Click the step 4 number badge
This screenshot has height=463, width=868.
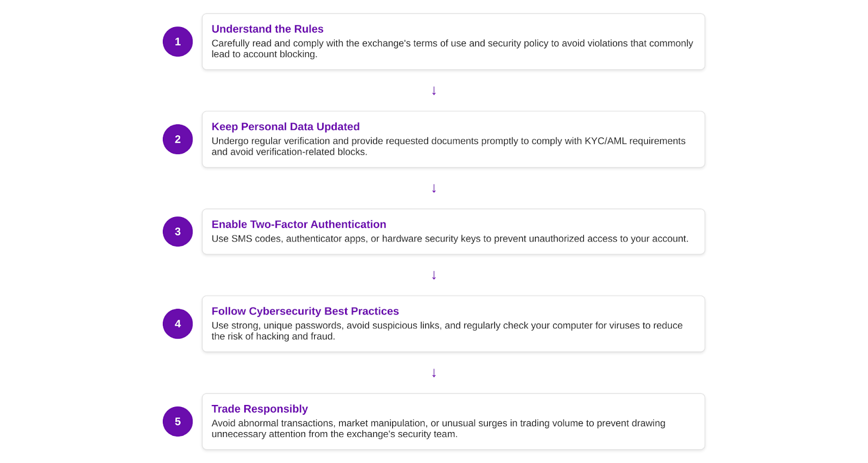pos(177,324)
